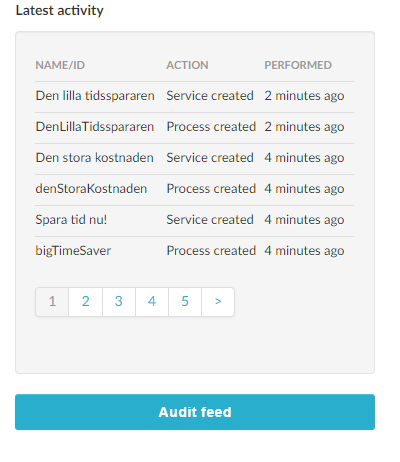Image resolution: width=400 pixels, height=462 pixels.
Task: Click the next page arrow
Action: [x=218, y=302]
